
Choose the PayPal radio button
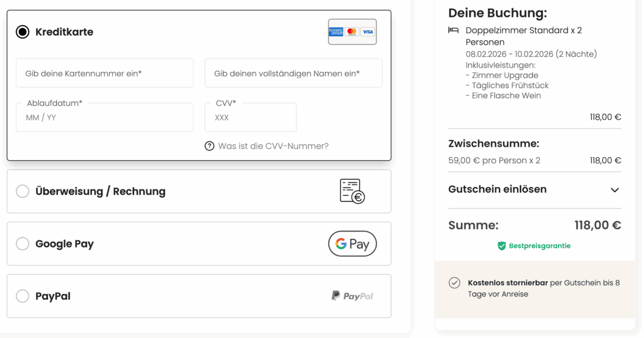pyautogui.click(x=22, y=296)
